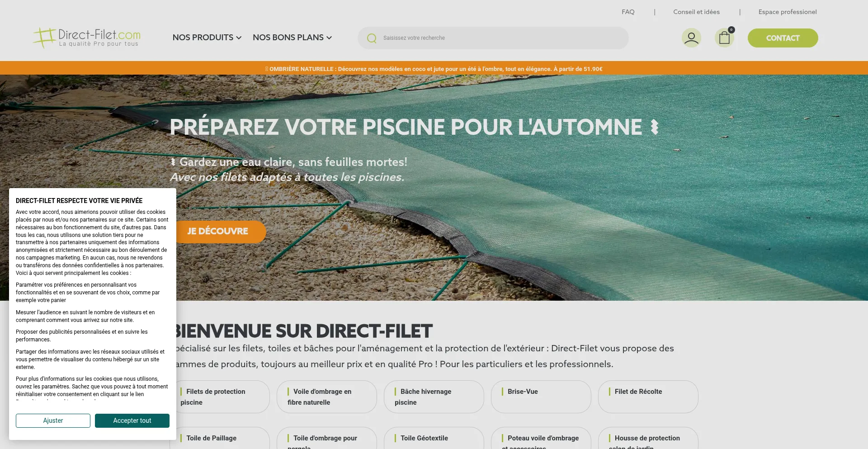The height and width of the screenshot is (449, 868).
Task: Open the FAQ link
Action: (x=628, y=12)
